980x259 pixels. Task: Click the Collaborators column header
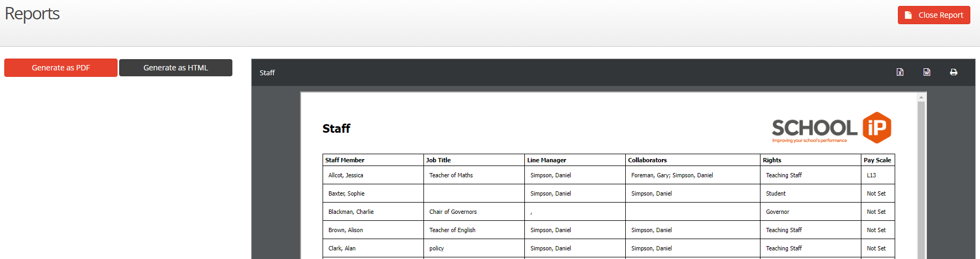[x=647, y=160]
